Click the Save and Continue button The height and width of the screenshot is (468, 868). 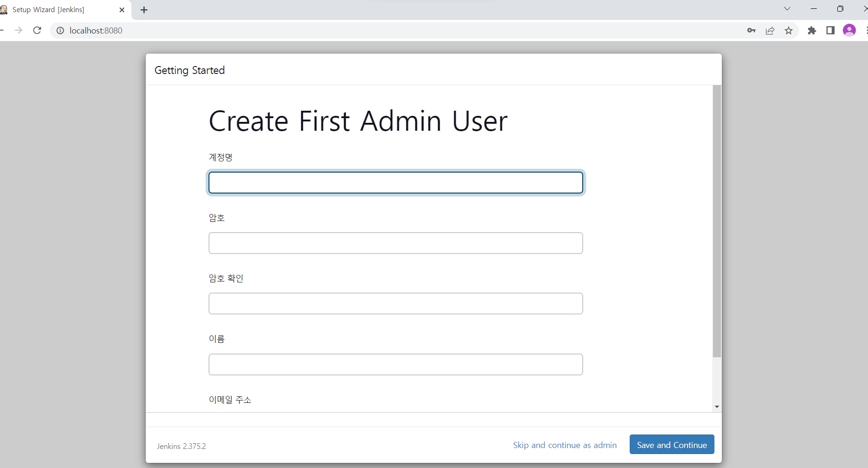672,444
